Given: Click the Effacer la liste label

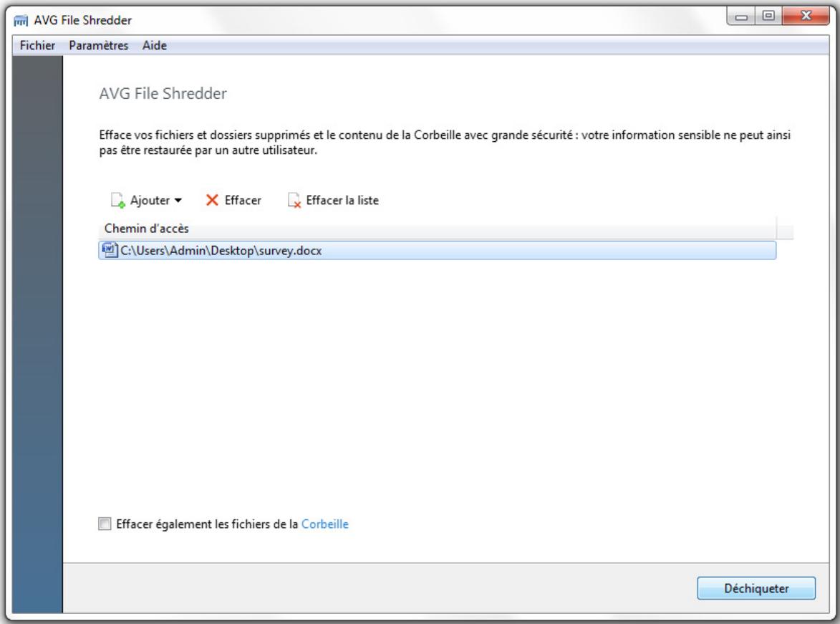Looking at the screenshot, I should pyautogui.click(x=342, y=200).
